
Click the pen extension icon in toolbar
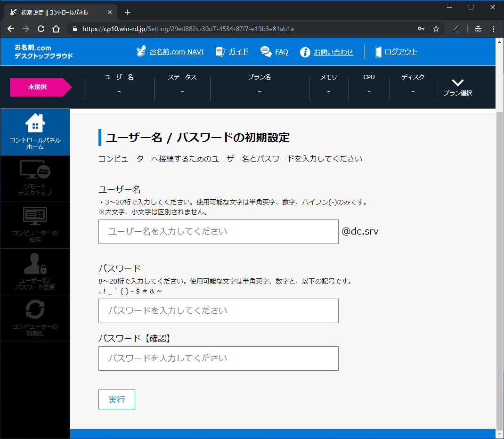456,29
